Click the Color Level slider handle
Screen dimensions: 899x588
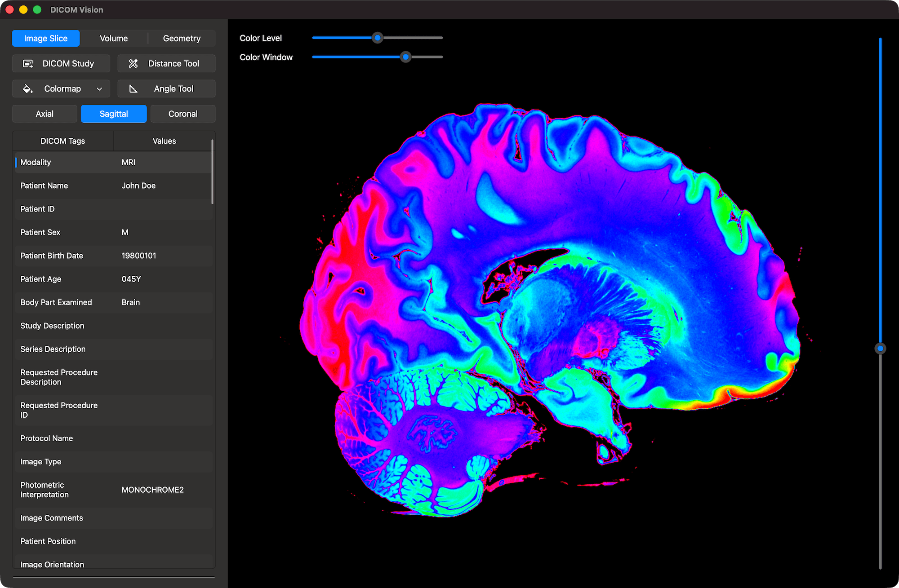[377, 38]
